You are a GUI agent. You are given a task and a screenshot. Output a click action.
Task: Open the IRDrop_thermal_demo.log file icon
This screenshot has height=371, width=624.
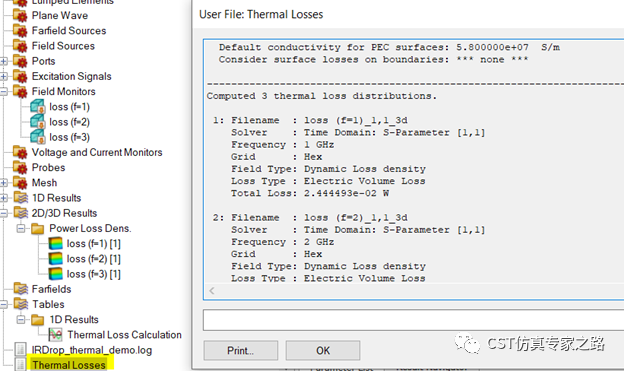click(20, 350)
